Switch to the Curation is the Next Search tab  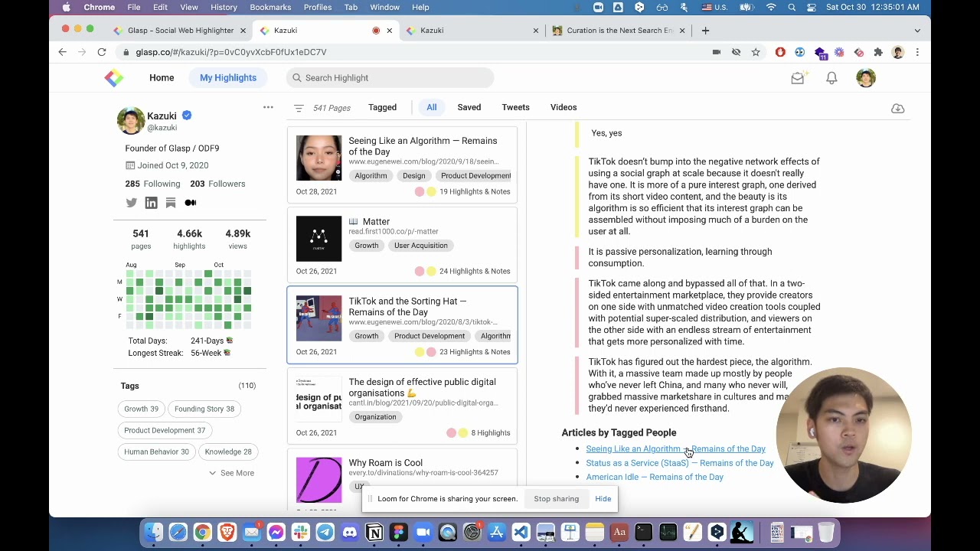point(619,31)
